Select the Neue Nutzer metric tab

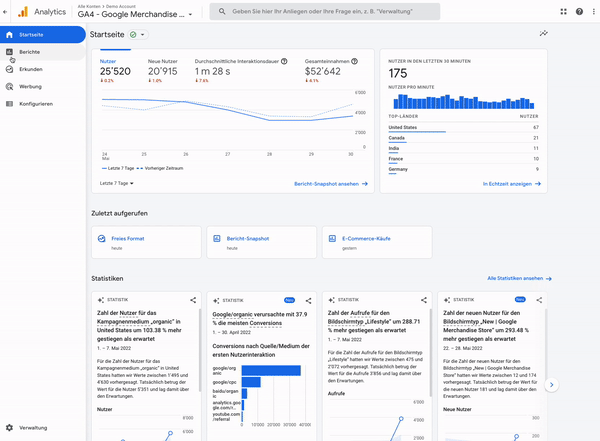(164, 66)
